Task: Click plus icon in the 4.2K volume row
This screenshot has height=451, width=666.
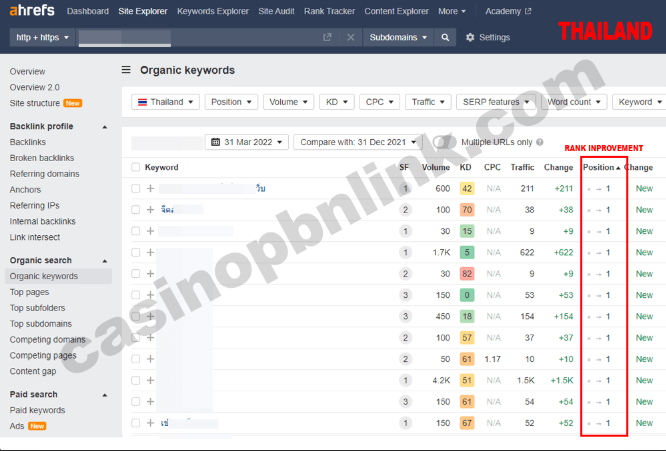Action: pyautogui.click(x=150, y=380)
